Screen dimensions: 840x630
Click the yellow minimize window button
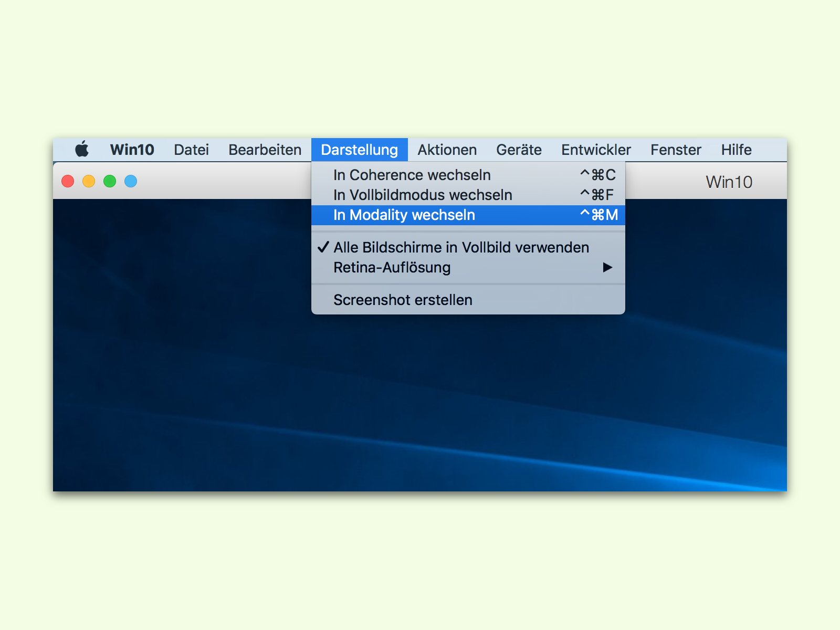89,181
